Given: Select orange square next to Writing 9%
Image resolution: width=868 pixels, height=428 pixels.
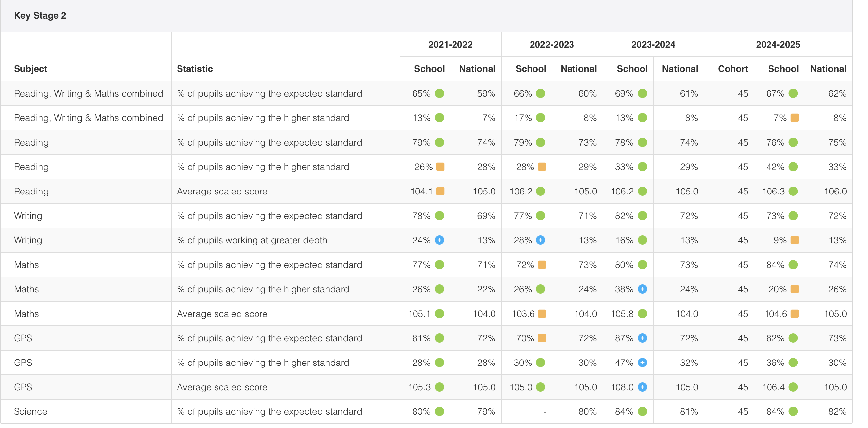Looking at the screenshot, I should pos(794,240).
